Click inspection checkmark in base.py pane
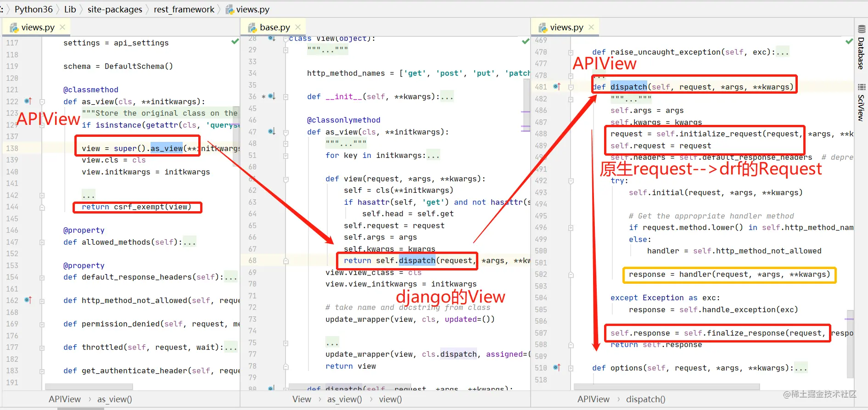Viewport: 868px width, 410px height. (526, 41)
